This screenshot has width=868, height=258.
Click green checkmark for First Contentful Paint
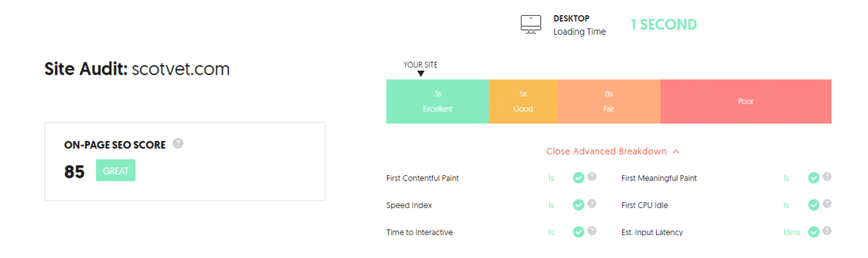[x=578, y=178]
